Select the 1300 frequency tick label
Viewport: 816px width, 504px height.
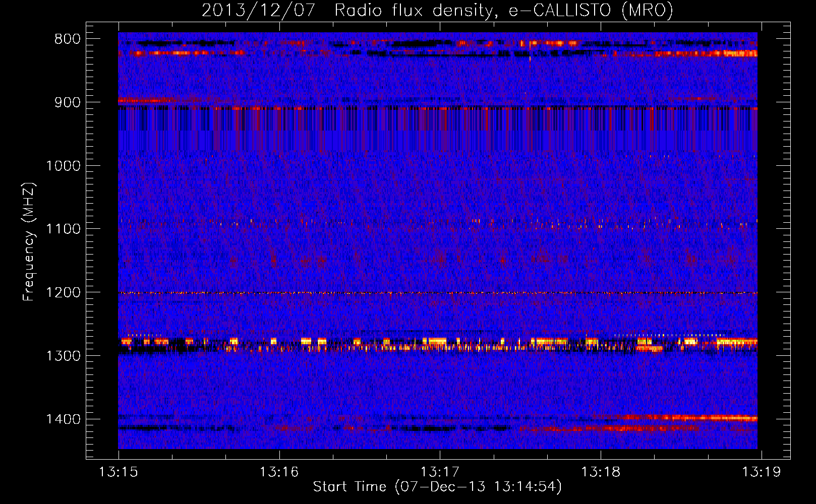63,356
